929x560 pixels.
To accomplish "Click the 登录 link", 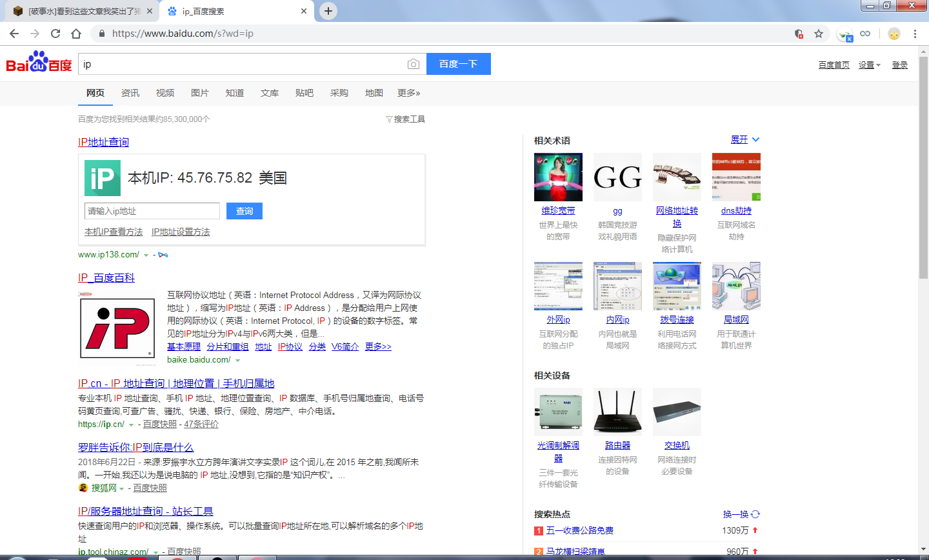I will click(x=900, y=65).
